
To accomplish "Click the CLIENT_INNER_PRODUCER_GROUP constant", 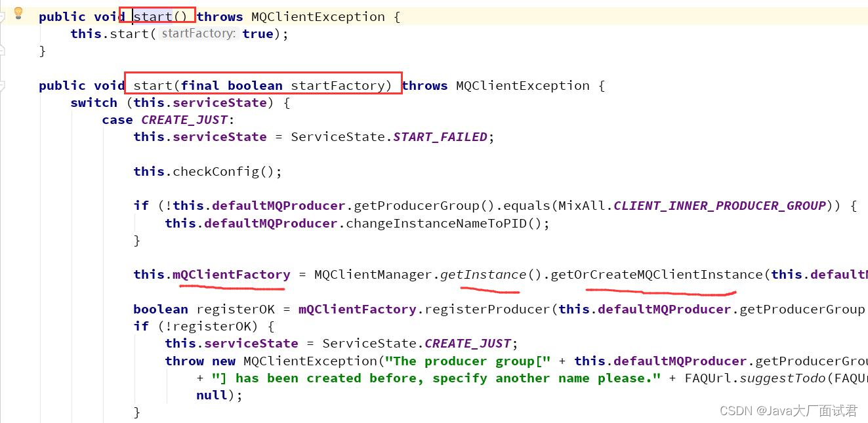I will coord(720,205).
